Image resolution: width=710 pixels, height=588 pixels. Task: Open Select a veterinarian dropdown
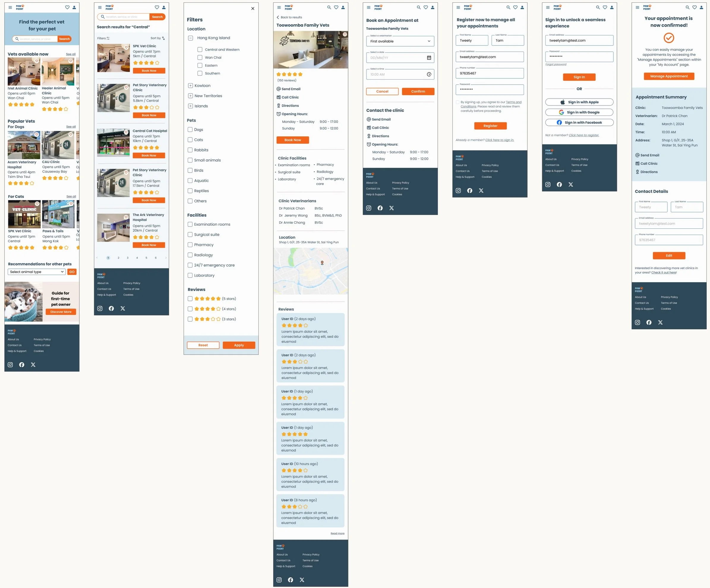400,41
